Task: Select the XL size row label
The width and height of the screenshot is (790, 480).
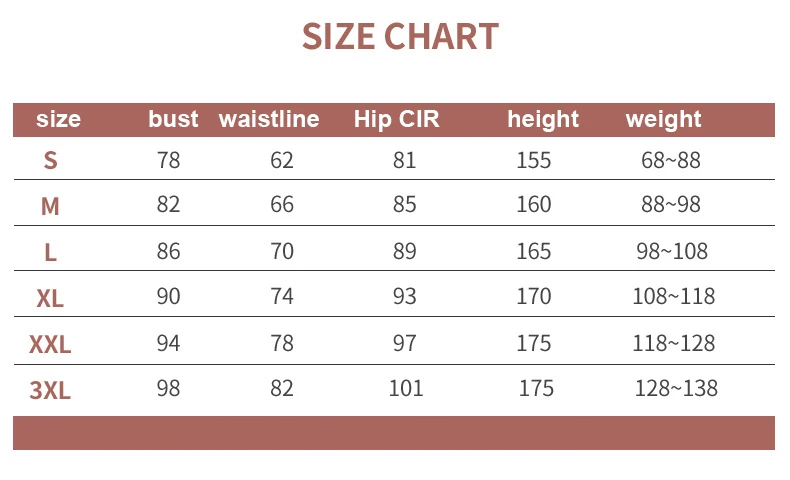Action: click(50, 298)
